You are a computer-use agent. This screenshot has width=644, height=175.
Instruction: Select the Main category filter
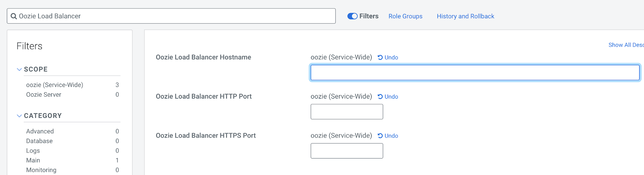33,160
